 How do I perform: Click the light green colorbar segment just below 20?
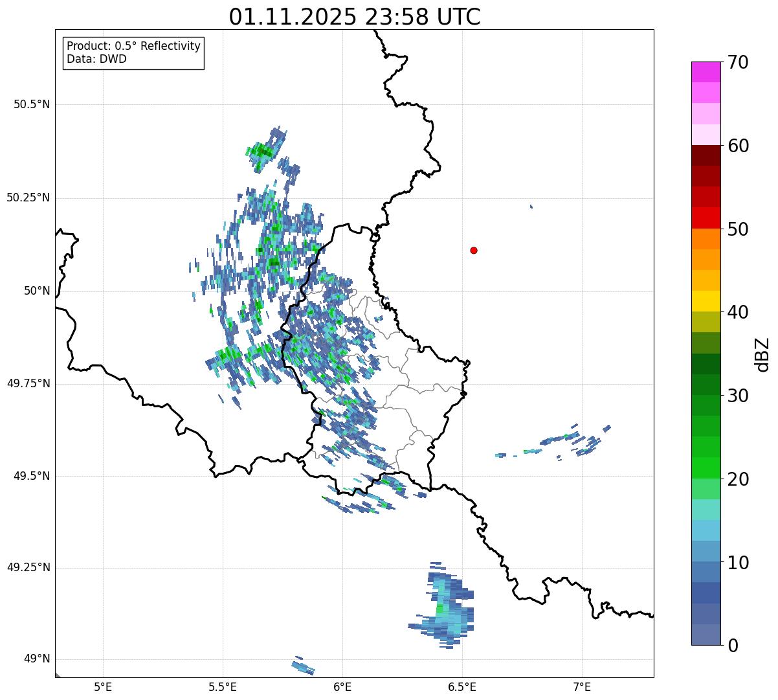706,489
